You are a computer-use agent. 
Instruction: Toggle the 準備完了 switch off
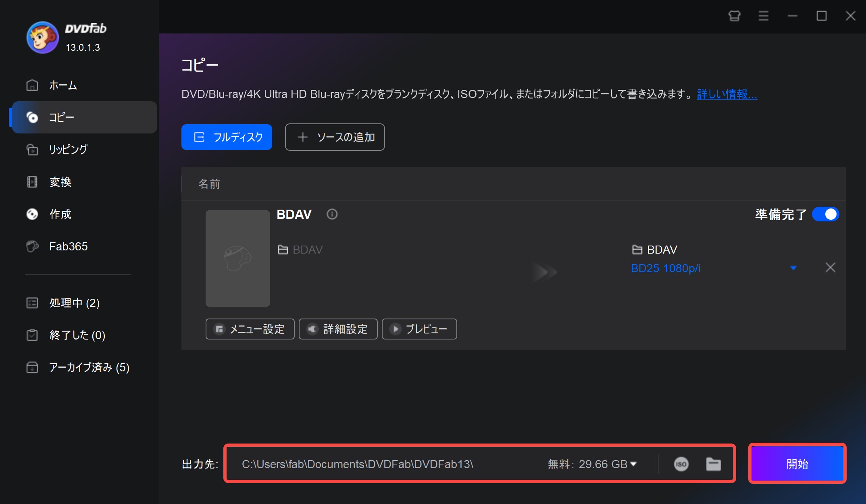point(825,214)
